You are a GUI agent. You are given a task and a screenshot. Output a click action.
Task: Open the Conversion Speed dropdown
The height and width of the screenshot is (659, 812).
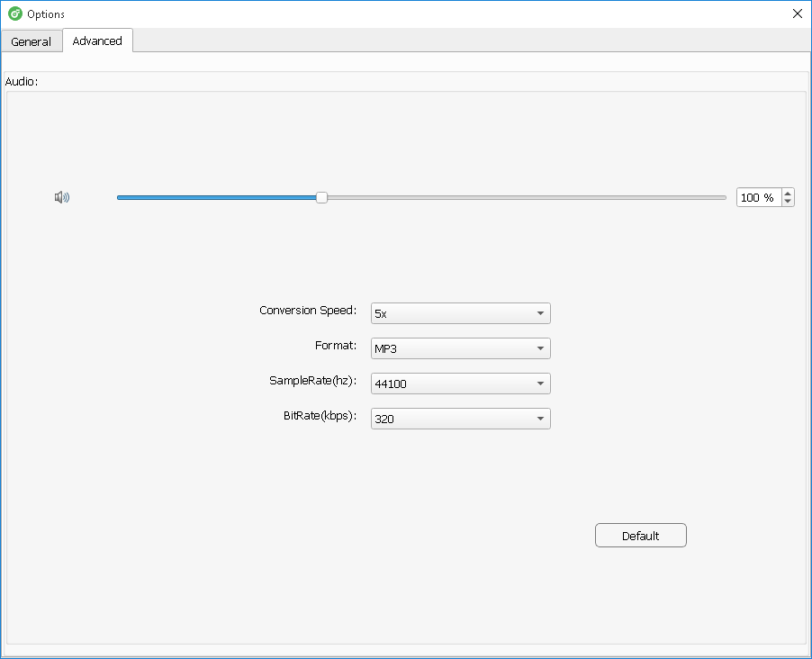(460, 313)
